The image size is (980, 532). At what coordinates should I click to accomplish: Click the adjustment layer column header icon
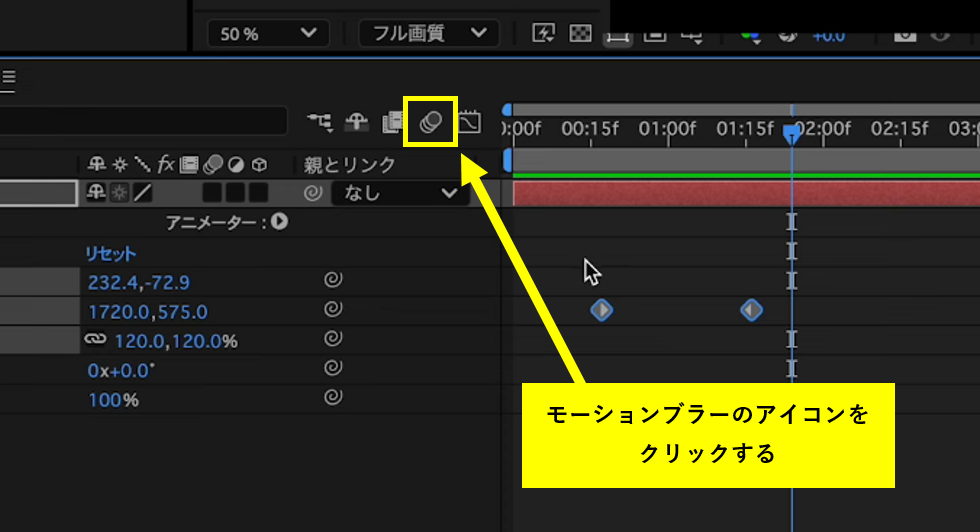(236, 164)
